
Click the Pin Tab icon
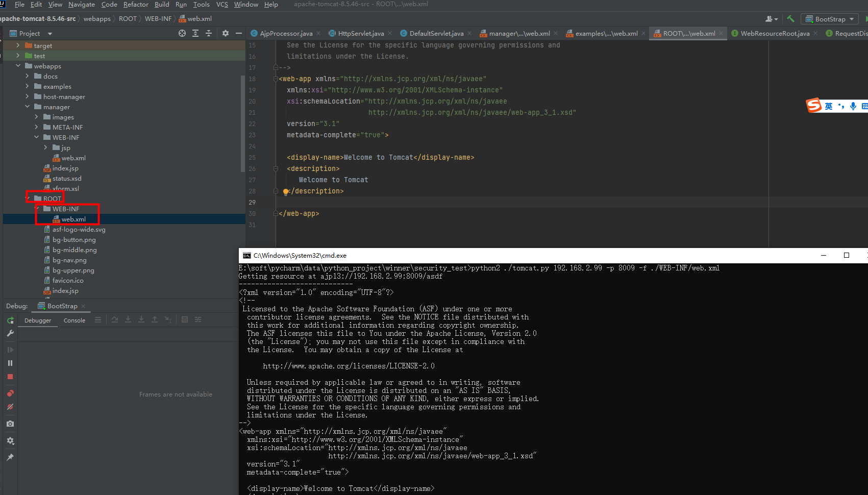(x=10, y=457)
